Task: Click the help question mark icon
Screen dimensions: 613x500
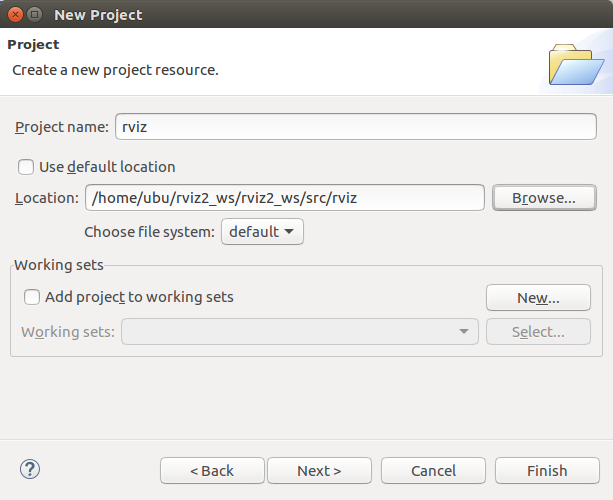Action: [29, 469]
